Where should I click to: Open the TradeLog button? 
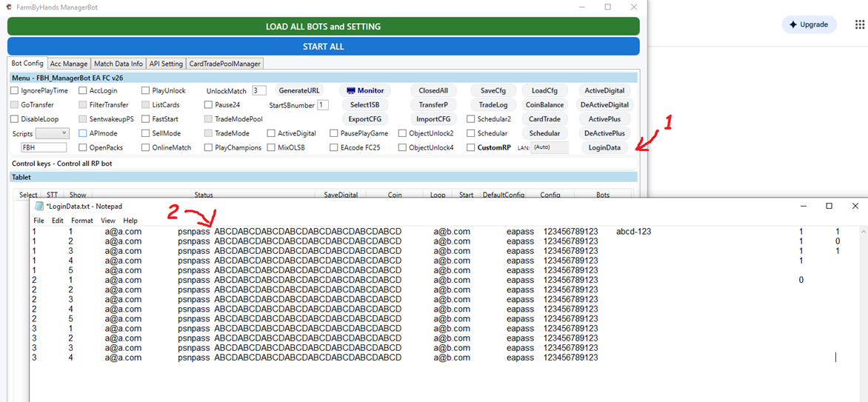494,104
